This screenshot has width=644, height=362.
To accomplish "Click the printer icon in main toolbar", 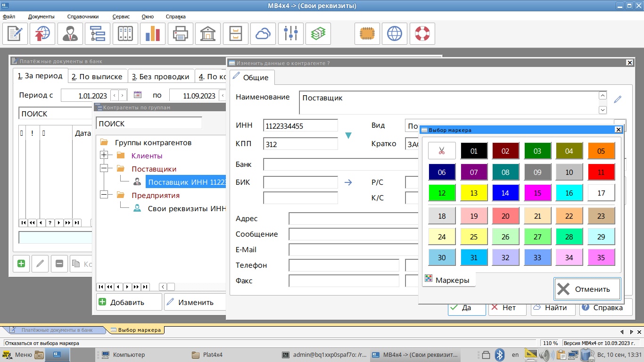I will [x=181, y=33].
